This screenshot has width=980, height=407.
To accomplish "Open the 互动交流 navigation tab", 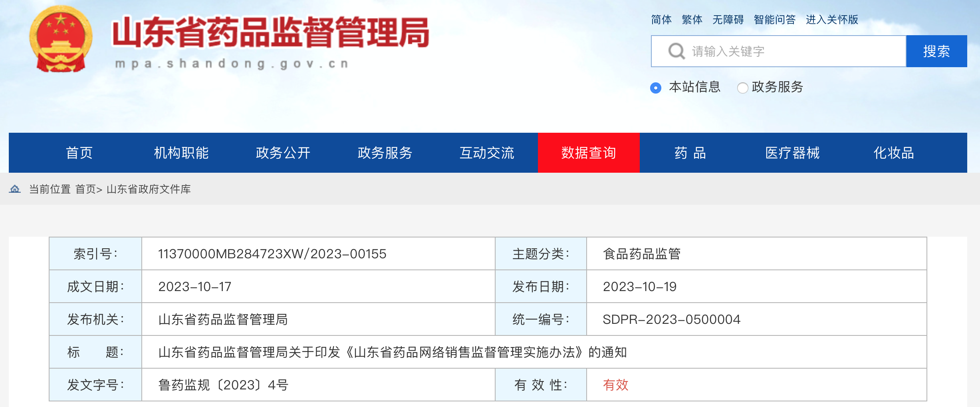I will click(487, 153).
